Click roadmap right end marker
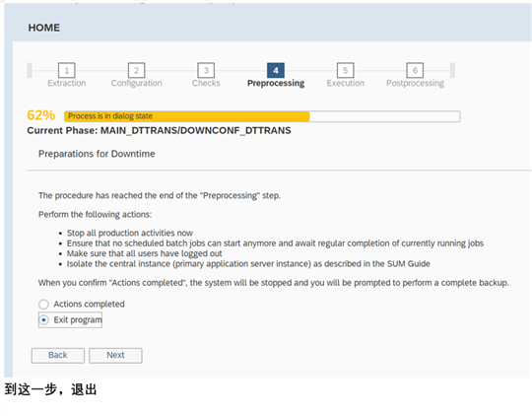Image resolution: width=532 pixels, height=416 pixels. pos(452,70)
